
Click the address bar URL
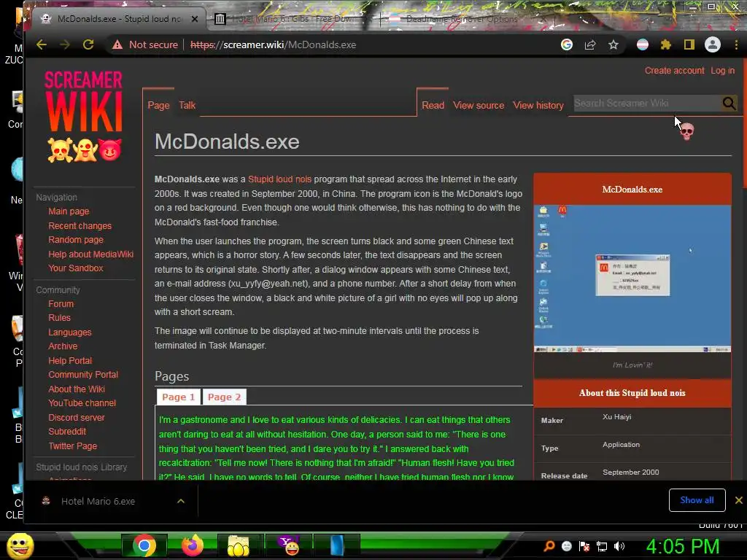[273, 44]
